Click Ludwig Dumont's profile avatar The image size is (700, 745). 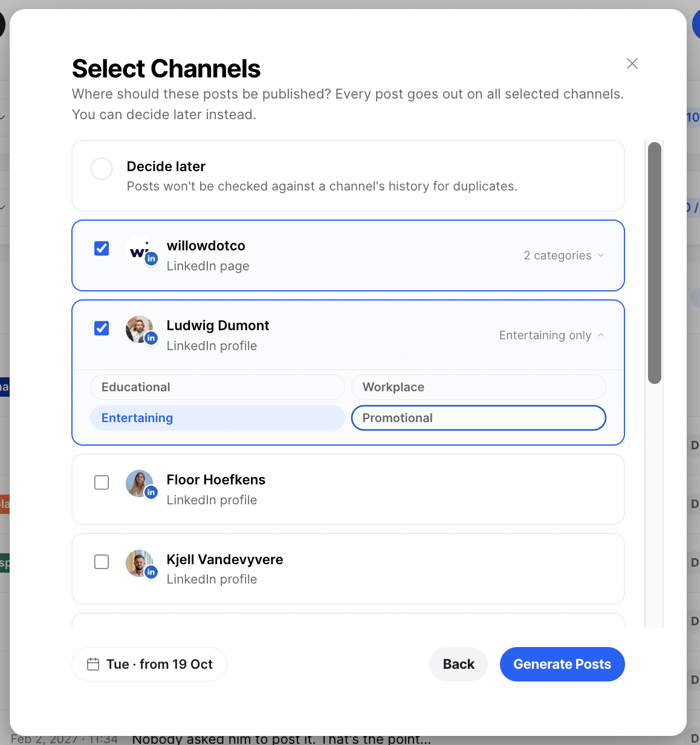(140, 330)
